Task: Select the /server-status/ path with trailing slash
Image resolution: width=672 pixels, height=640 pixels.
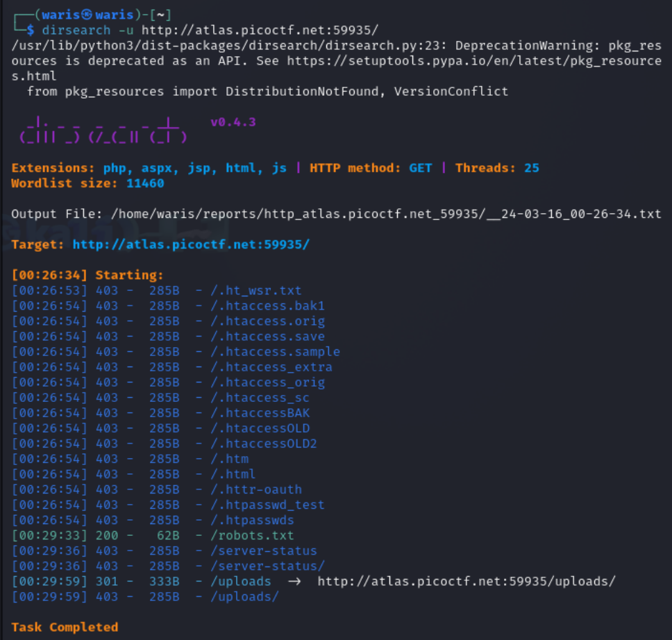Action: 267,566
